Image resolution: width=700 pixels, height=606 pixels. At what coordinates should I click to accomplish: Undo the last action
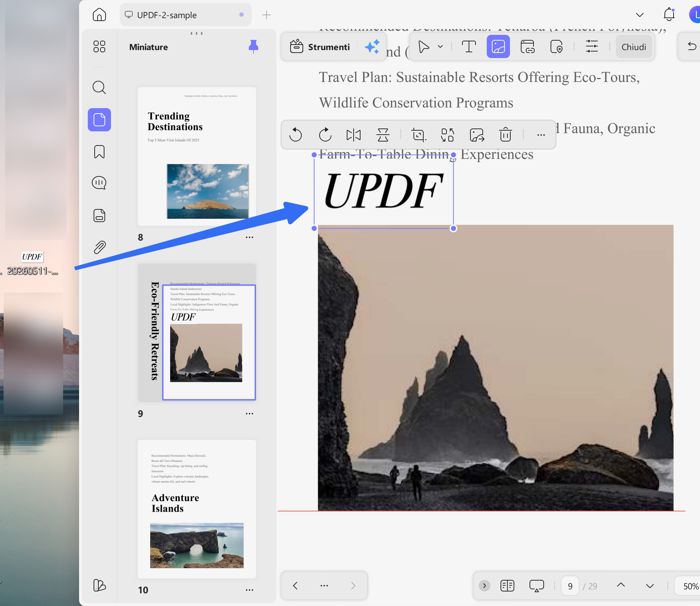692,46
